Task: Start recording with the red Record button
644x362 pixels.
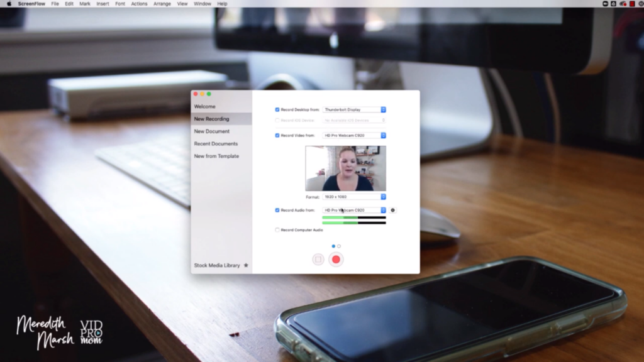Action: 336,260
